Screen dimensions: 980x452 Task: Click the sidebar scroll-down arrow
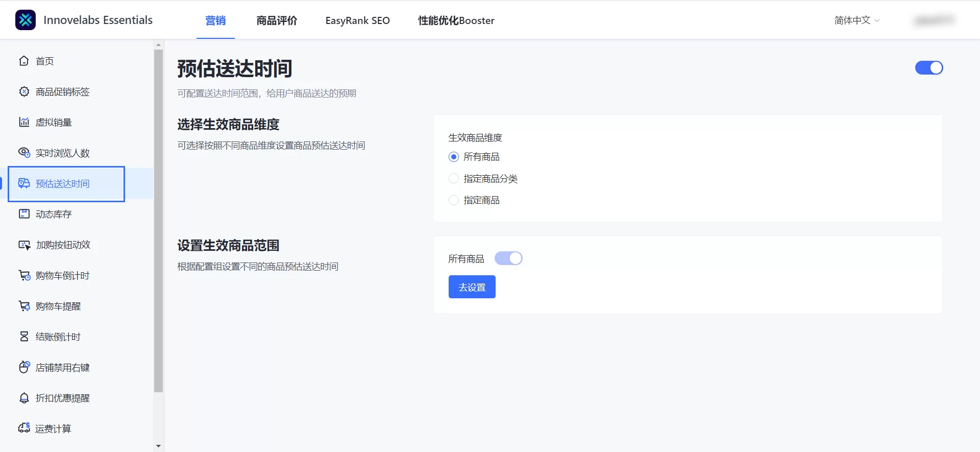tap(158, 446)
